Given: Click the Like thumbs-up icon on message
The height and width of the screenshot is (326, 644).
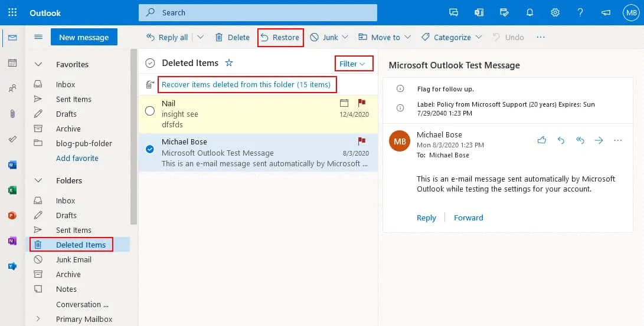Looking at the screenshot, I should tap(541, 140).
